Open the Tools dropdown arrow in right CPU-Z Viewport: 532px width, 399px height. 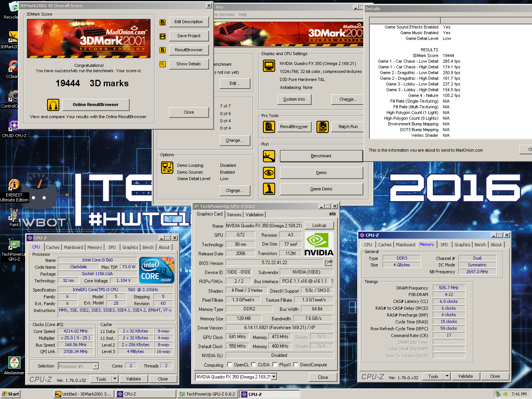[x=447, y=376]
